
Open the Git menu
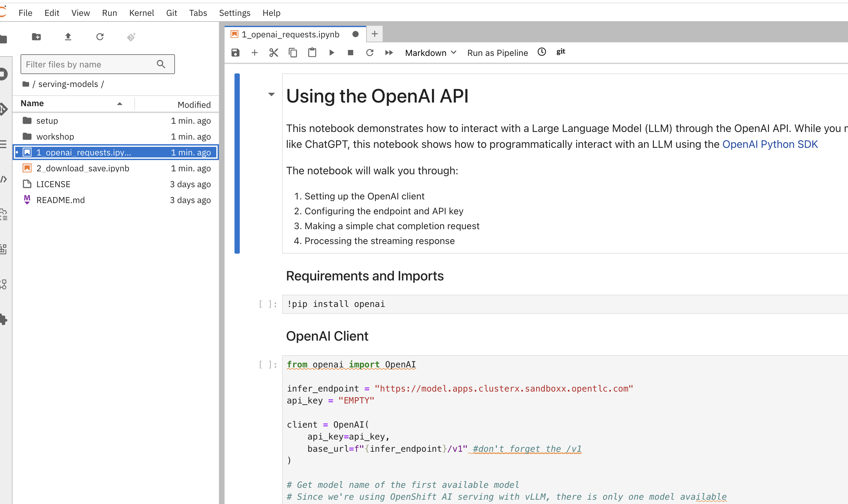172,13
